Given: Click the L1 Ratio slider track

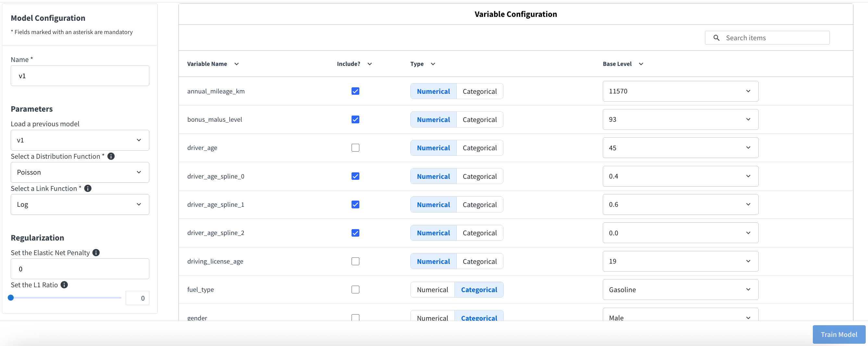Looking at the screenshot, I should (66, 298).
